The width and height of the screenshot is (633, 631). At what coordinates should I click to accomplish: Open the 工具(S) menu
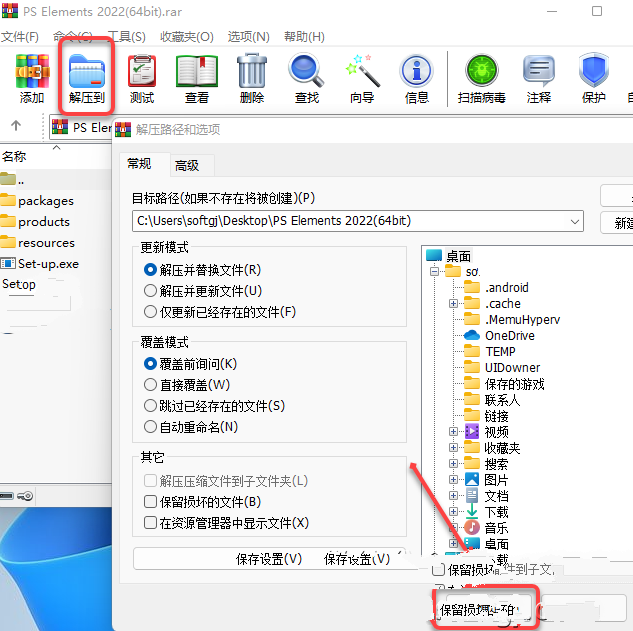pyautogui.click(x=127, y=37)
